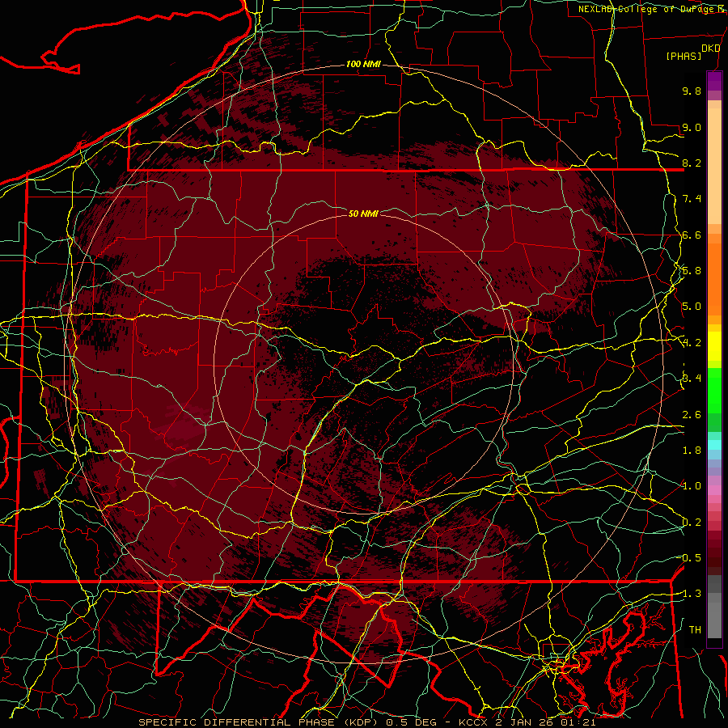Screen dimensions: 728x728
Task: Click the 4.2 value on the scale
Action: coord(692,343)
